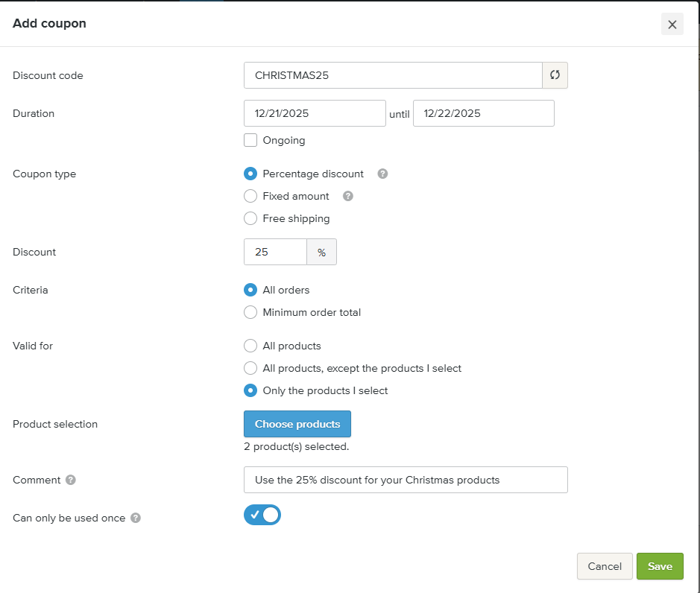Click help icon next to Percentage discount
The width and height of the screenshot is (700, 593).
point(382,174)
